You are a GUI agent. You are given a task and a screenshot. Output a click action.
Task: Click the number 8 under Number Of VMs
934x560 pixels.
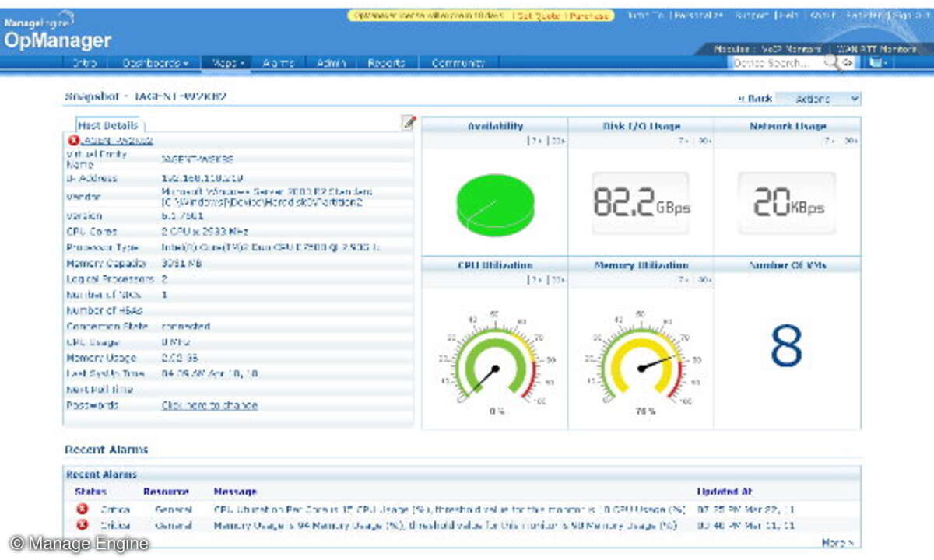click(x=786, y=346)
